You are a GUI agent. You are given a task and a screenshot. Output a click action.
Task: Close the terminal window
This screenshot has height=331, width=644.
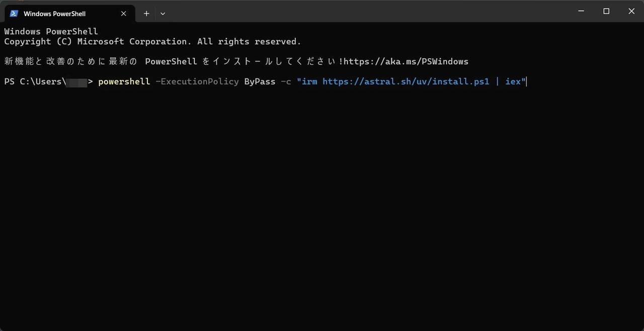tap(631, 11)
